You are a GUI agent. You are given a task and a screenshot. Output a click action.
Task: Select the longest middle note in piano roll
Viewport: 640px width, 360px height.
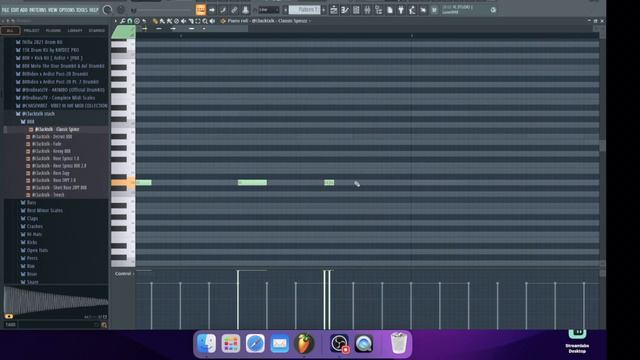click(252, 182)
